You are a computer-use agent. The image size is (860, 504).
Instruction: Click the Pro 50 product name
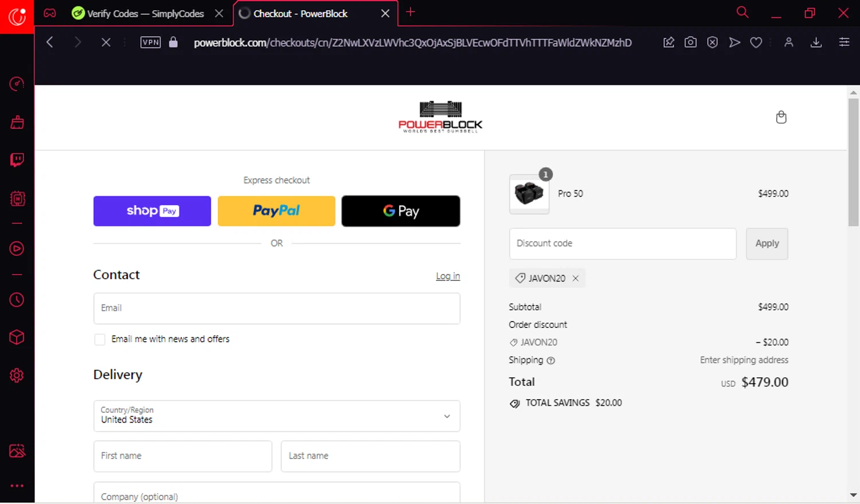570,194
